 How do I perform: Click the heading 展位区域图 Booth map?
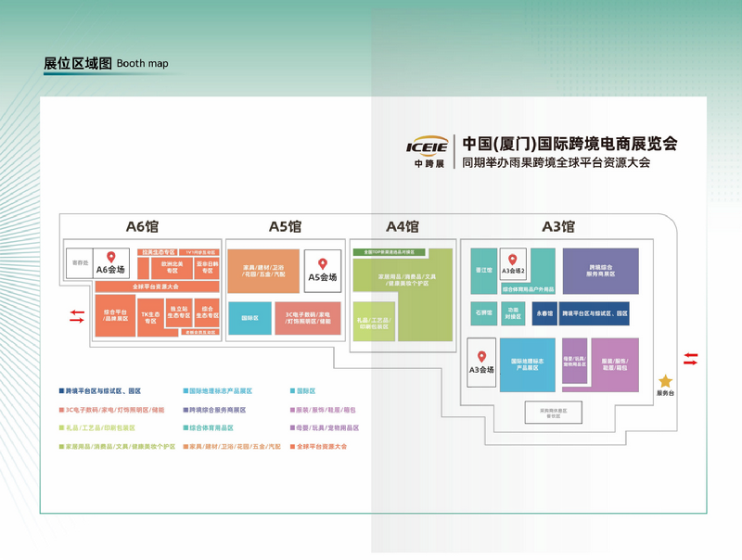click(x=106, y=63)
